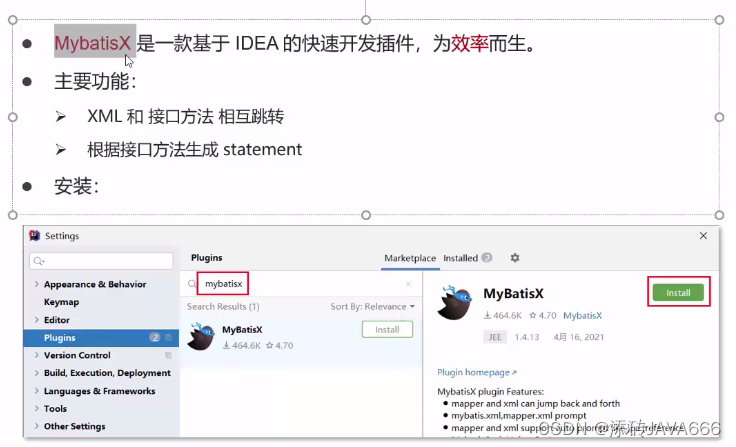Click the 安装 bullet text
Viewport: 736px width, 447px height.
tap(77, 186)
